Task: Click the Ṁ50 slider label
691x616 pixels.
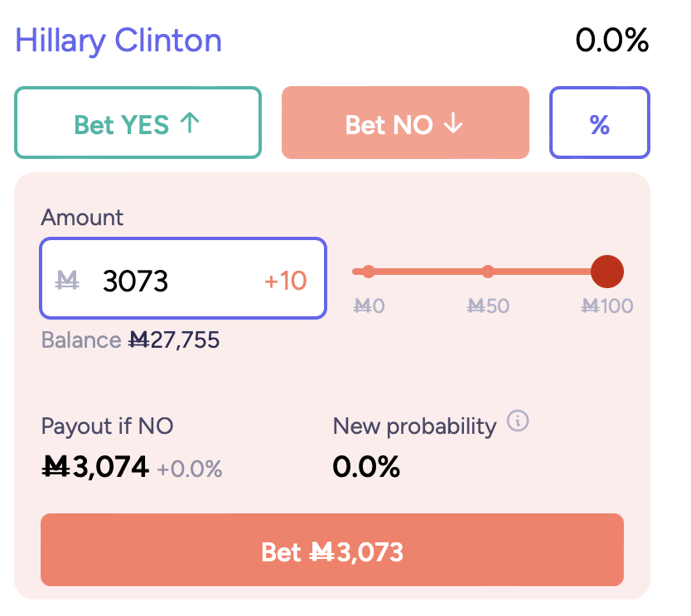Action: [488, 306]
